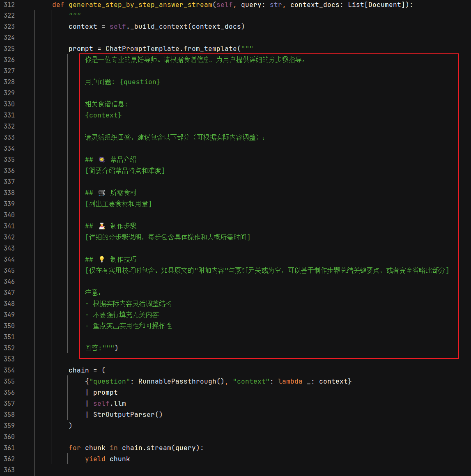Click the pan emoji on line 335

point(102,160)
